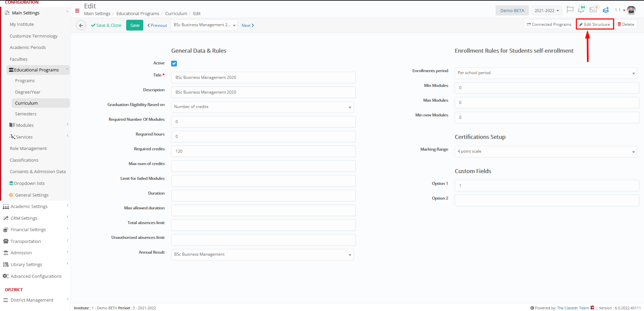
Task: Open the curriculum selector dropdown
Action: point(204,25)
